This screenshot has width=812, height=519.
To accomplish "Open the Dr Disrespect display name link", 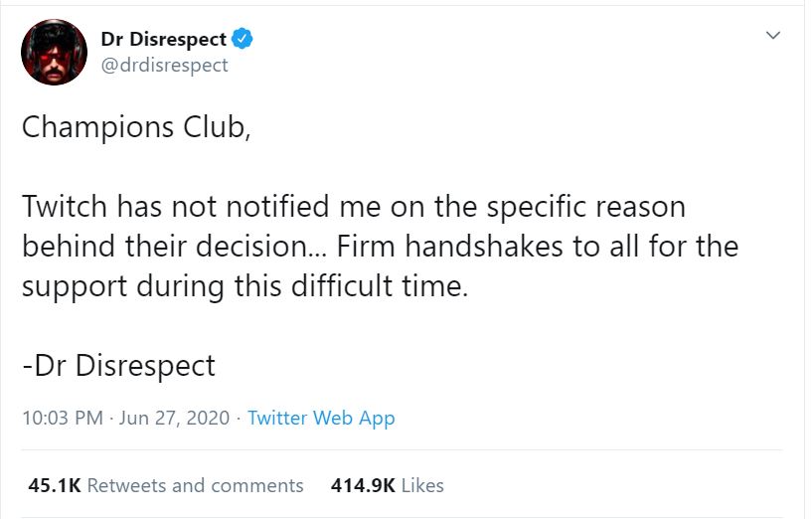I will (163, 40).
